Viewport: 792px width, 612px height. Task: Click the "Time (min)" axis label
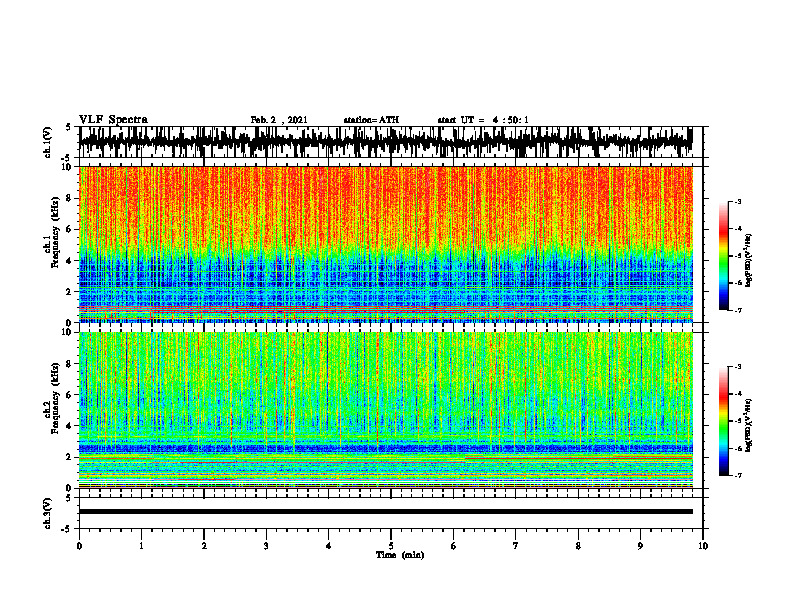pos(400,555)
